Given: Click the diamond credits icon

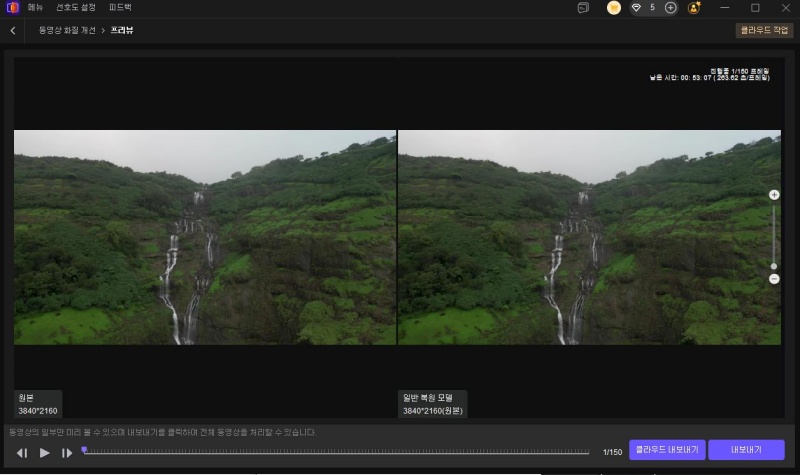Looking at the screenshot, I should pos(636,8).
